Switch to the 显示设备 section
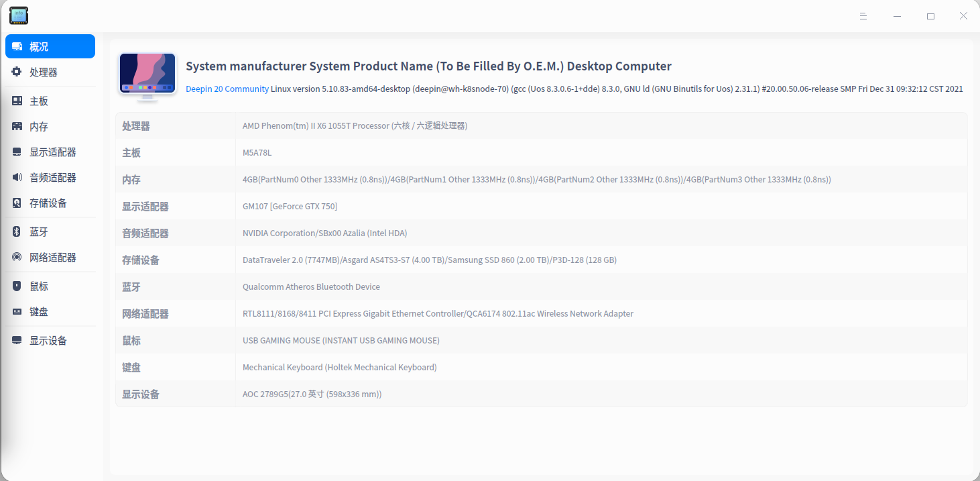 pyautogui.click(x=48, y=341)
